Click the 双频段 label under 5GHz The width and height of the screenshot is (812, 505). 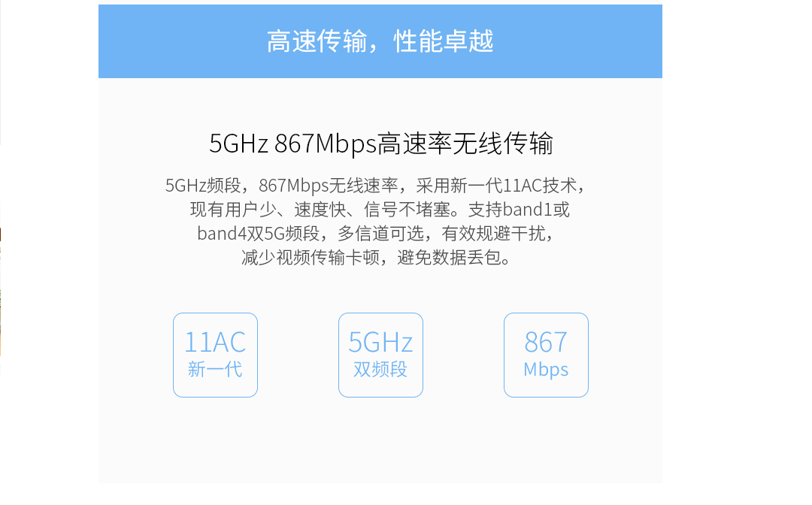(x=380, y=370)
